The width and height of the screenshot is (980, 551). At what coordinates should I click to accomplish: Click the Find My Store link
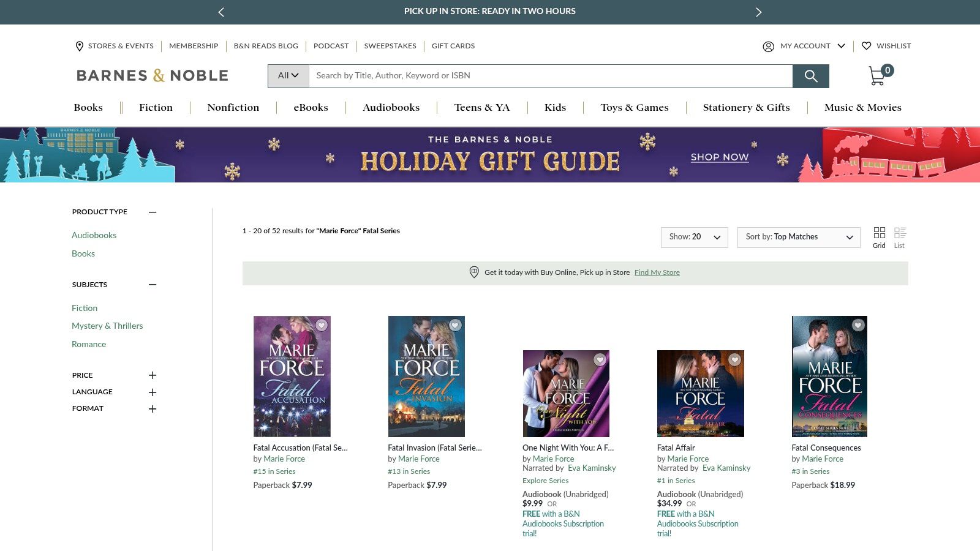pos(657,272)
